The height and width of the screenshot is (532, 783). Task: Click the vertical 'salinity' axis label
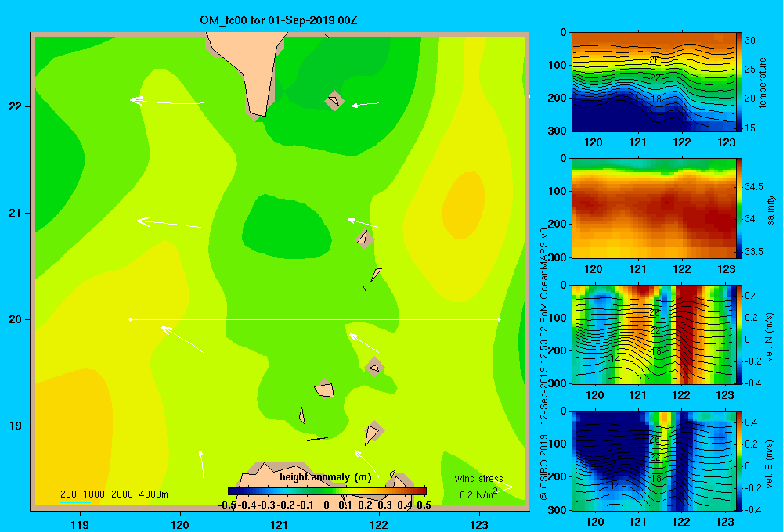coord(770,210)
